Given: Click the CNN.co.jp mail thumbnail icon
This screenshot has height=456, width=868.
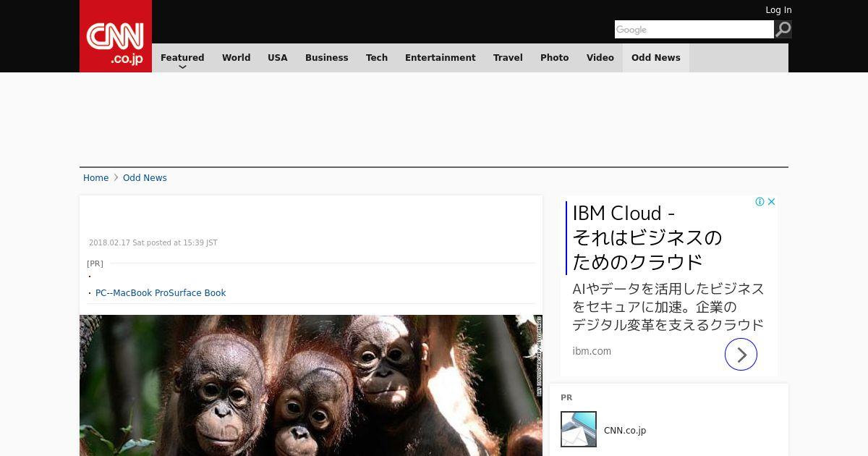Looking at the screenshot, I should [x=579, y=429].
